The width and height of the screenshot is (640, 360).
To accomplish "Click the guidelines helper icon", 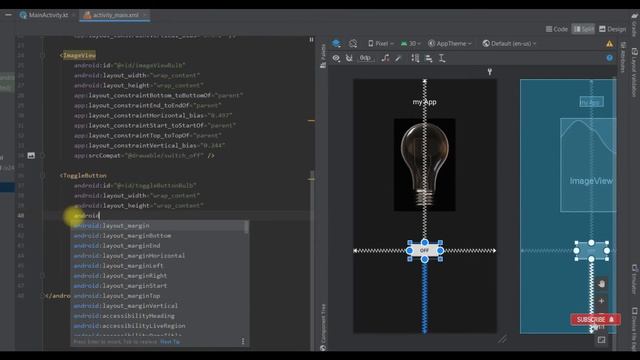I will click(x=442, y=58).
